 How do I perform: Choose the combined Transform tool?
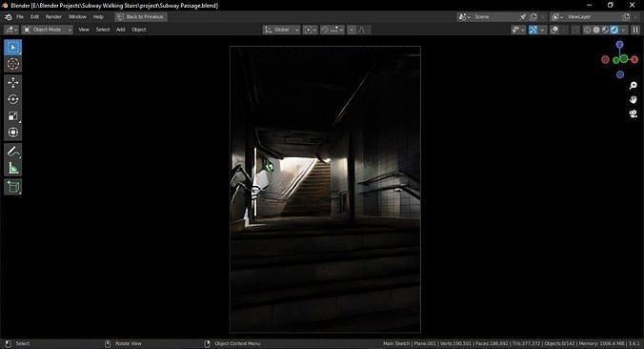point(12,133)
